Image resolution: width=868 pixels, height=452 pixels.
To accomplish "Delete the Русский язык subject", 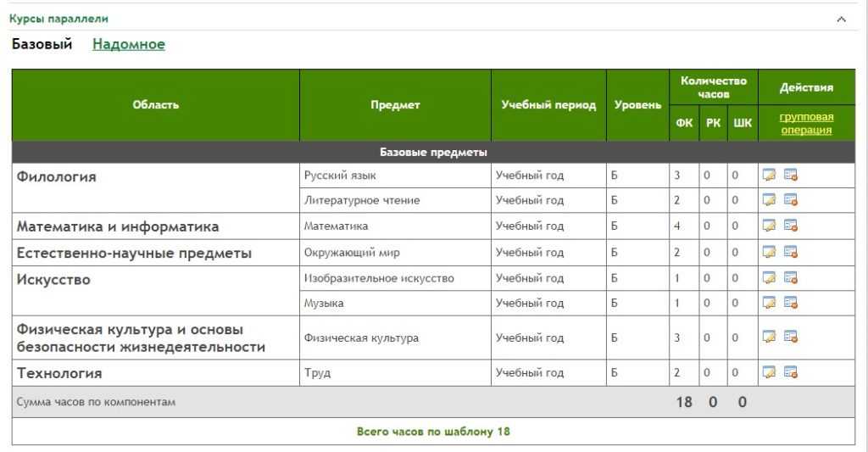I will click(791, 176).
